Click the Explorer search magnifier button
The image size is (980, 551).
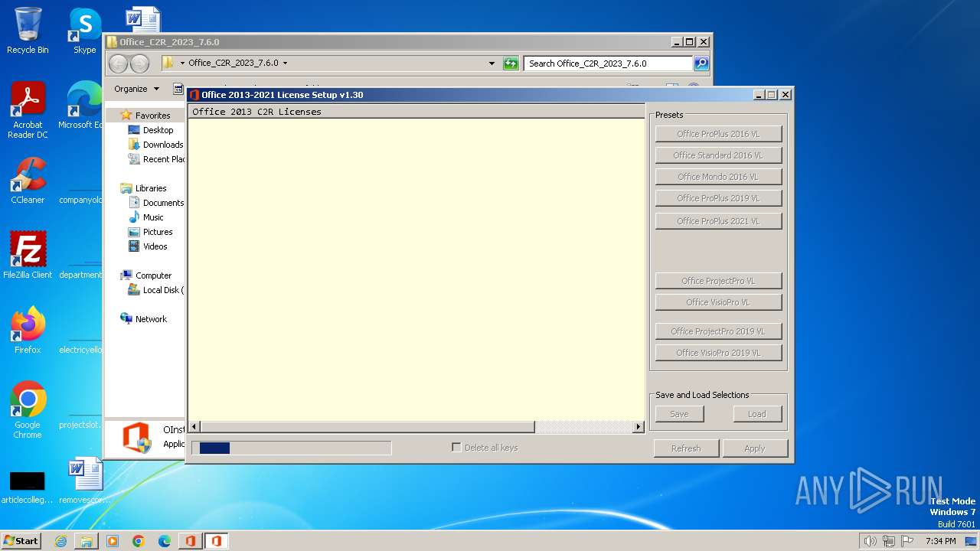point(701,64)
